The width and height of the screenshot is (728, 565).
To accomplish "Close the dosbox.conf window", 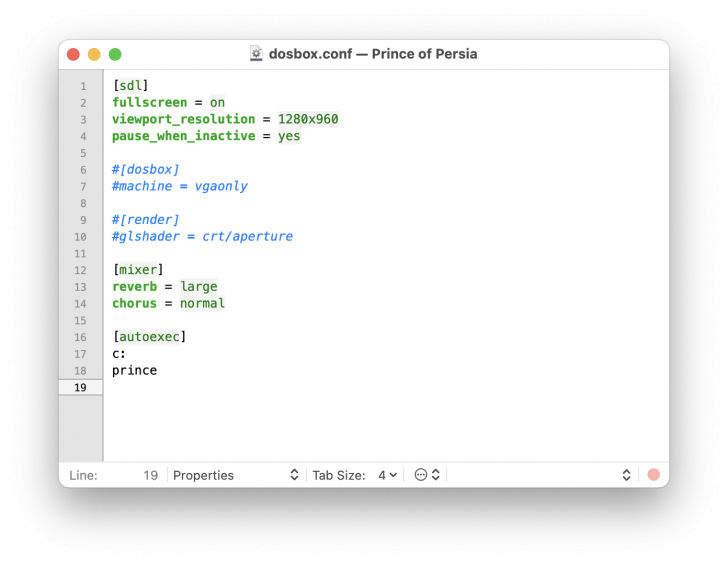I will point(73,54).
